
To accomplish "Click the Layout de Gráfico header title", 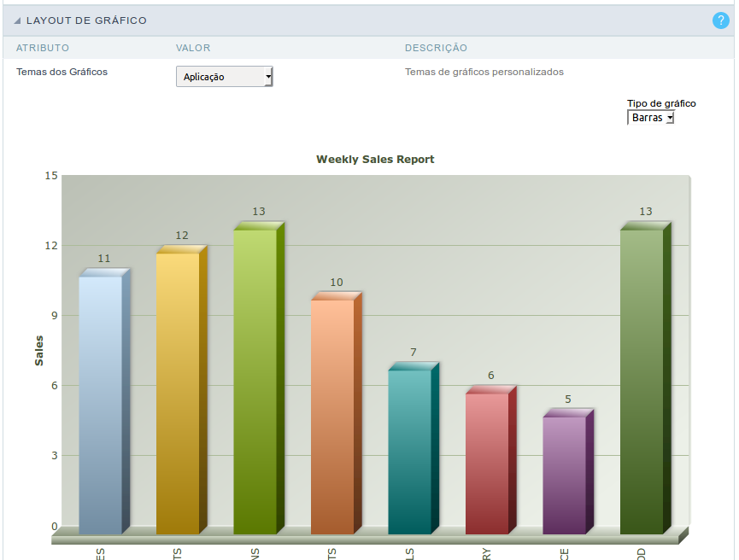I will click(x=86, y=20).
